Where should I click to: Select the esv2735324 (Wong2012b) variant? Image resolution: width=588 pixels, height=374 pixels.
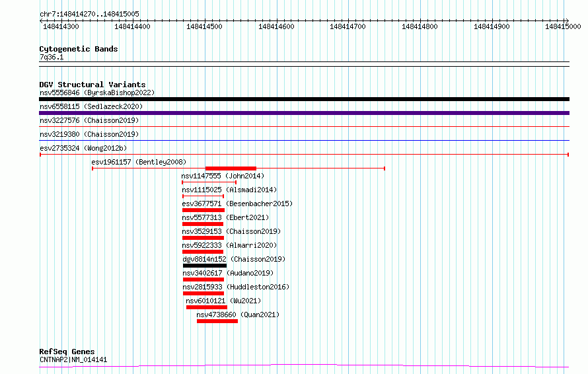click(83, 148)
